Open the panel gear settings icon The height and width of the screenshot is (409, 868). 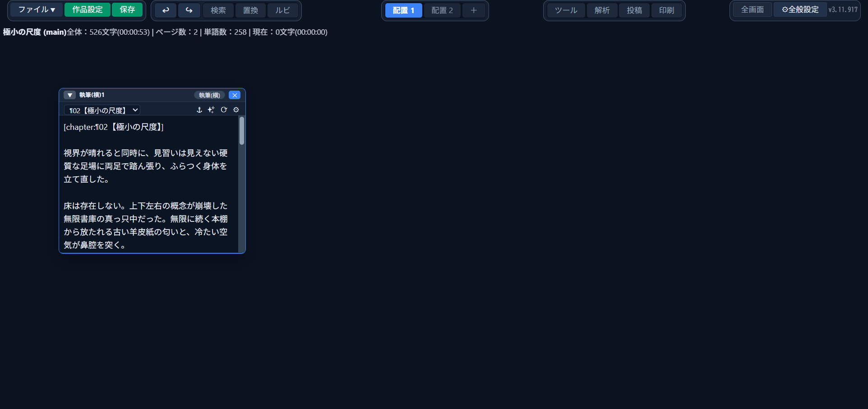tap(236, 110)
